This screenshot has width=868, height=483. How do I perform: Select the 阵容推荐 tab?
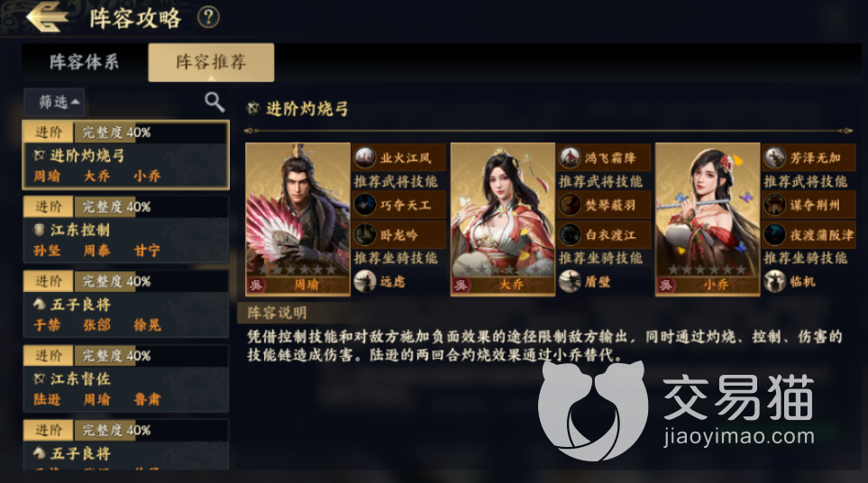coord(211,62)
